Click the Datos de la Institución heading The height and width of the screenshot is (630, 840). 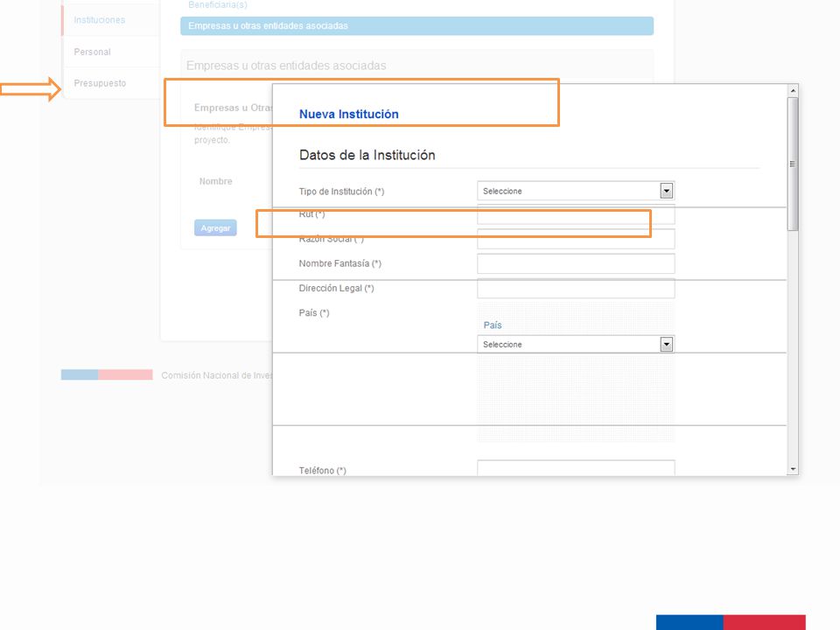[367, 156]
